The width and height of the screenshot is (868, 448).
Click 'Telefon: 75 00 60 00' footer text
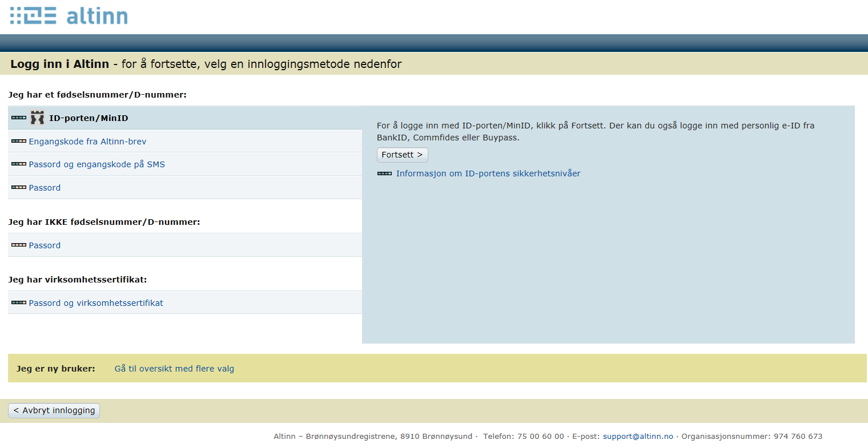coord(524,436)
